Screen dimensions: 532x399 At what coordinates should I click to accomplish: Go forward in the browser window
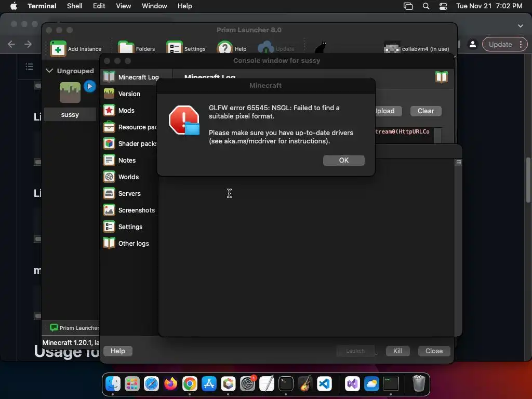[x=28, y=44]
